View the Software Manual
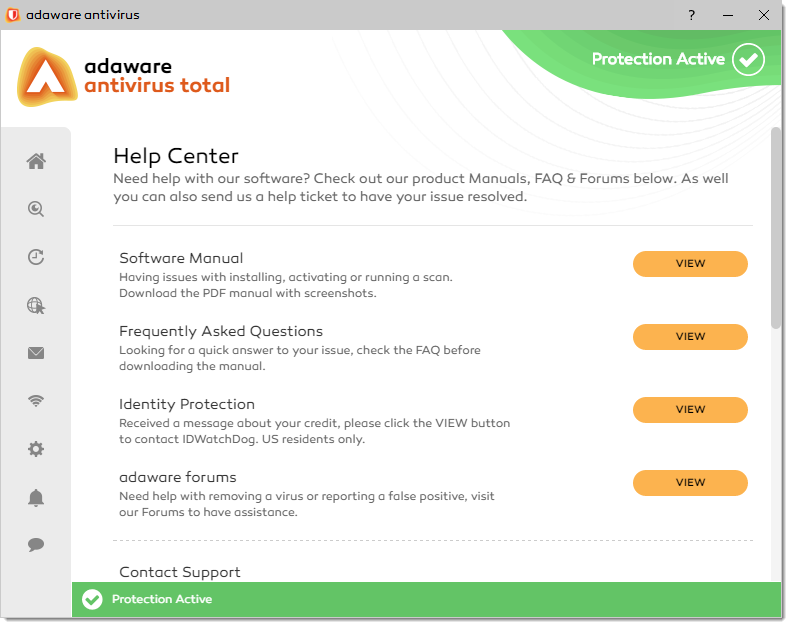This screenshot has width=790, height=626. coord(690,264)
